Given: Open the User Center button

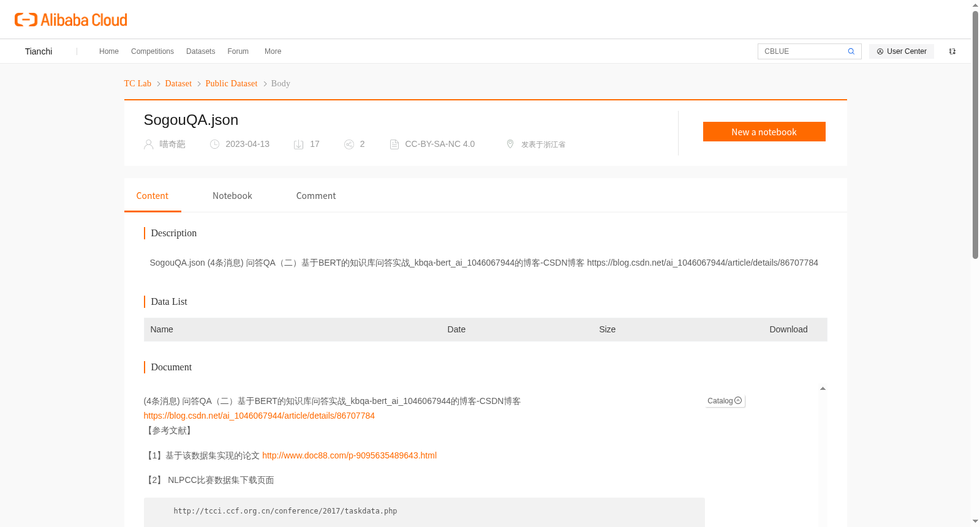Looking at the screenshot, I should (x=902, y=51).
